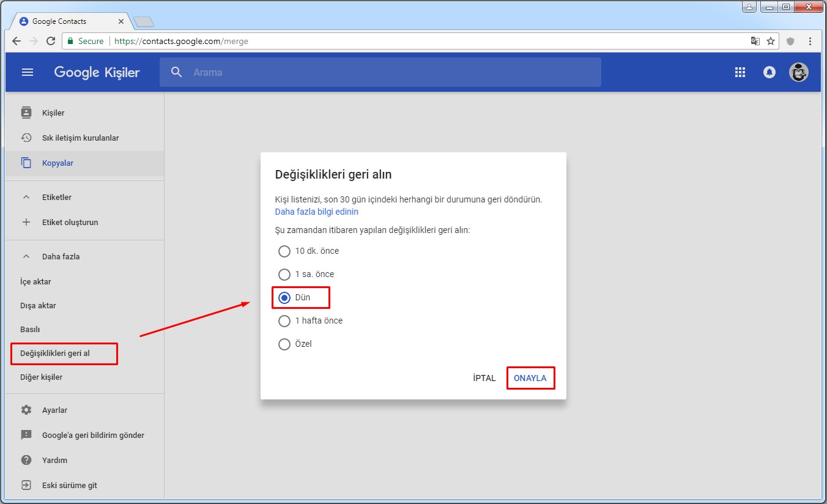Click the Yardım question mark icon

26,460
